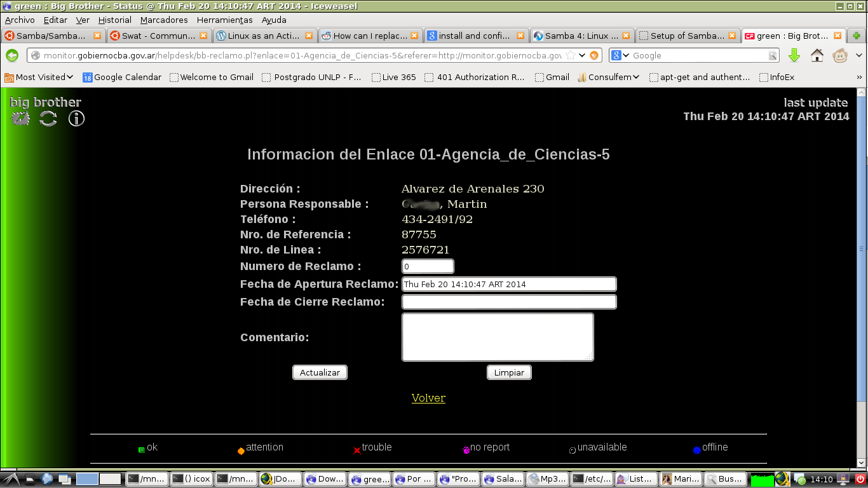Open the InfoEx bookmark

coord(776,78)
